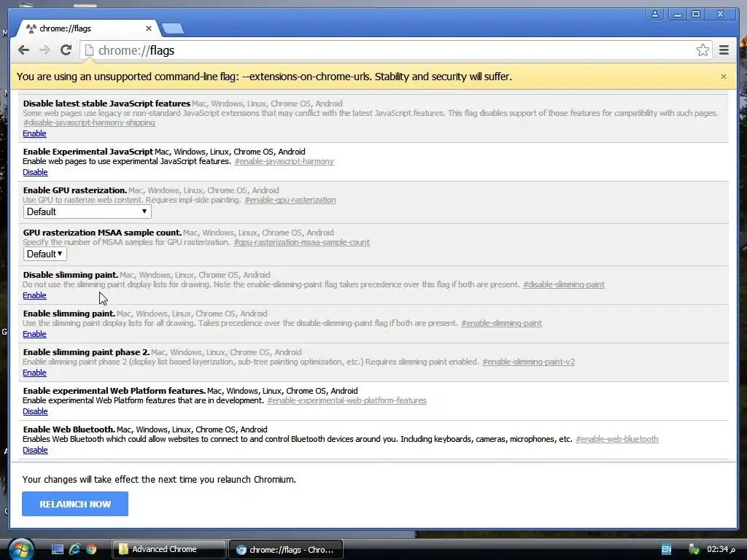747x560 pixels.
Task: Disable the Web Bluetooth flag
Action: tap(35, 450)
